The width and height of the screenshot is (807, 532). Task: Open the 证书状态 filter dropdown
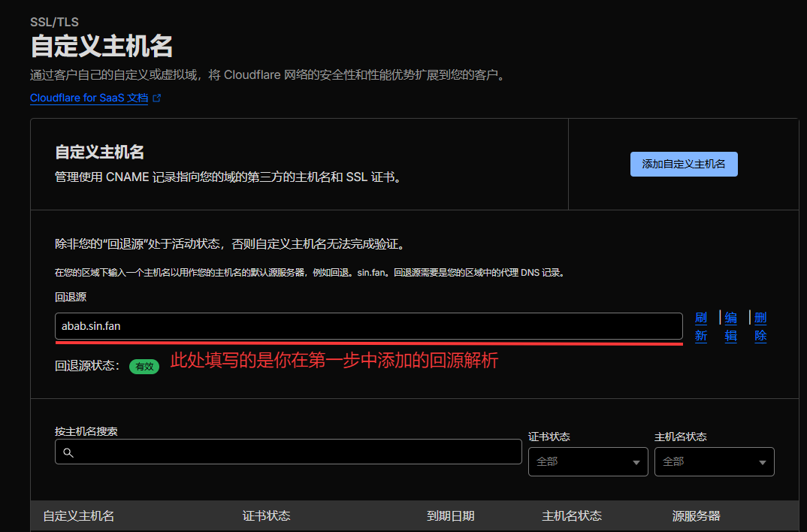588,461
